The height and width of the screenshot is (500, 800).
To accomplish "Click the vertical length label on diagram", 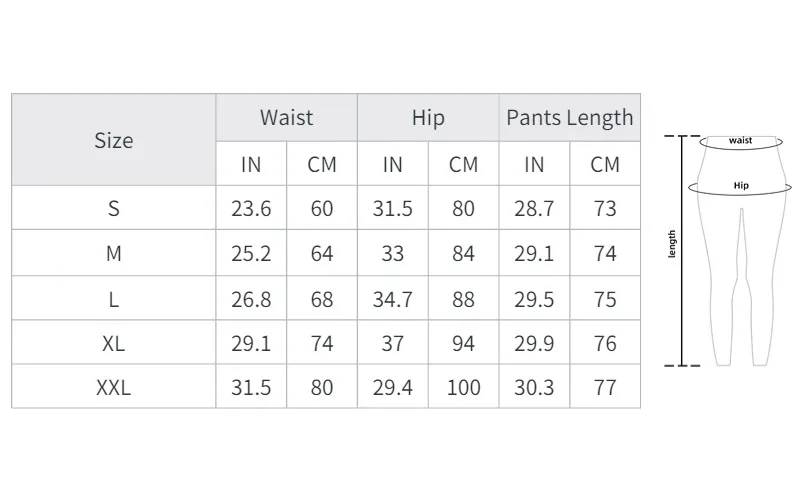I will coord(672,244).
